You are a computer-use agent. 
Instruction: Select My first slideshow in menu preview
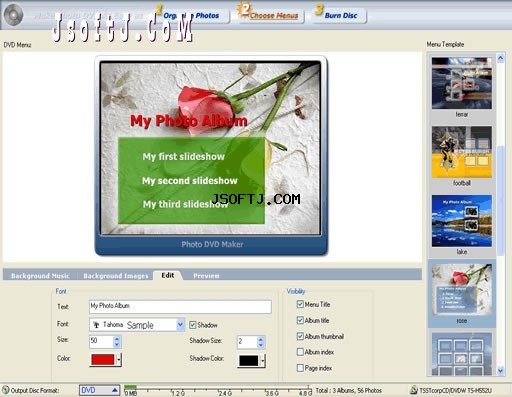[183, 156]
